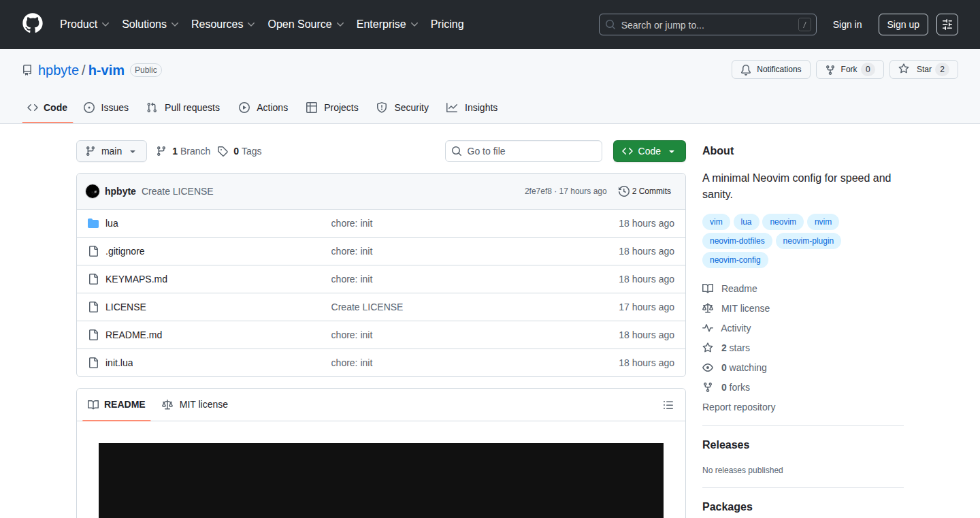This screenshot has height=518, width=980.
Task: Open the lua folder
Action: pyautogui.click(x=112, y=223)
